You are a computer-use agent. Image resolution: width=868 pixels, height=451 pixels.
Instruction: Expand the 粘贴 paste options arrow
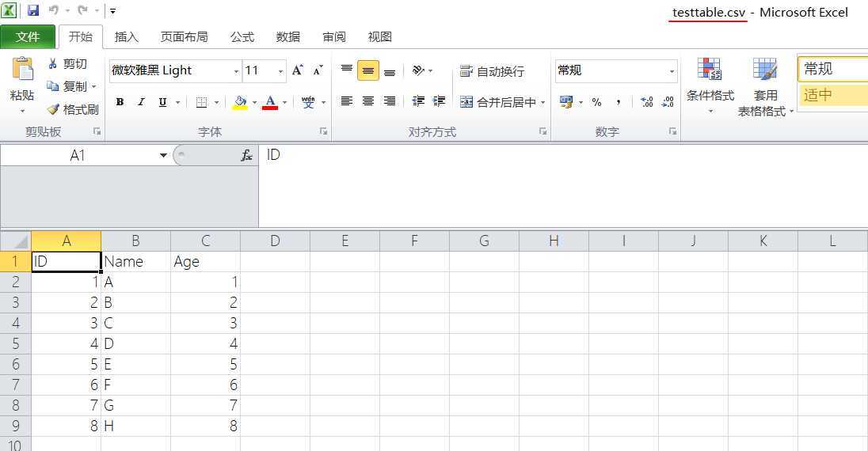point(23,111)
